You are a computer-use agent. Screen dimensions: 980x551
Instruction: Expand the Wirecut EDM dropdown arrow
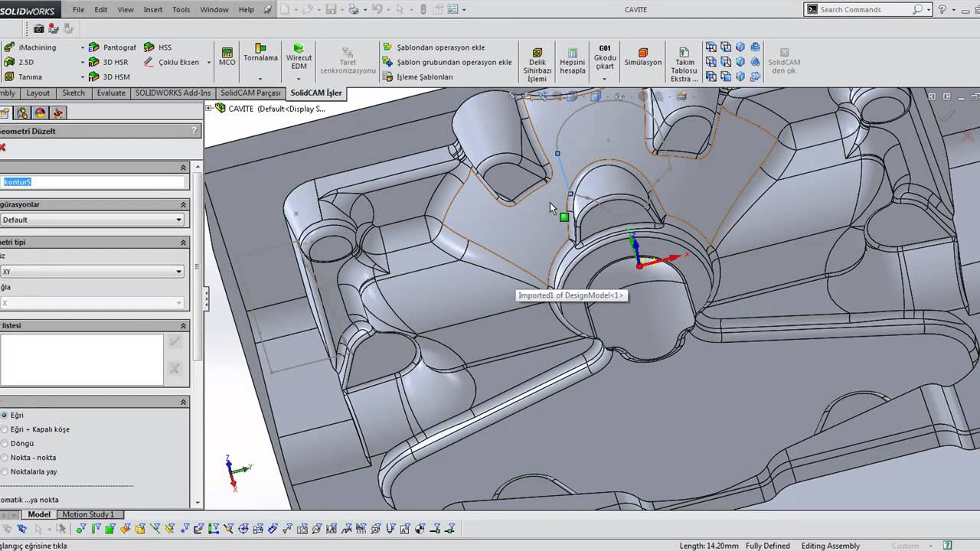299,79
